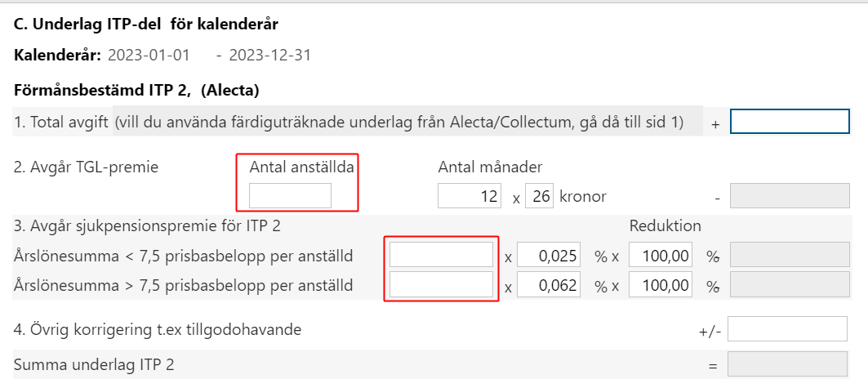This screenshot has height=388, width=868.
Task: Click the 26 kronor amount field
Action: pos(539,196)
